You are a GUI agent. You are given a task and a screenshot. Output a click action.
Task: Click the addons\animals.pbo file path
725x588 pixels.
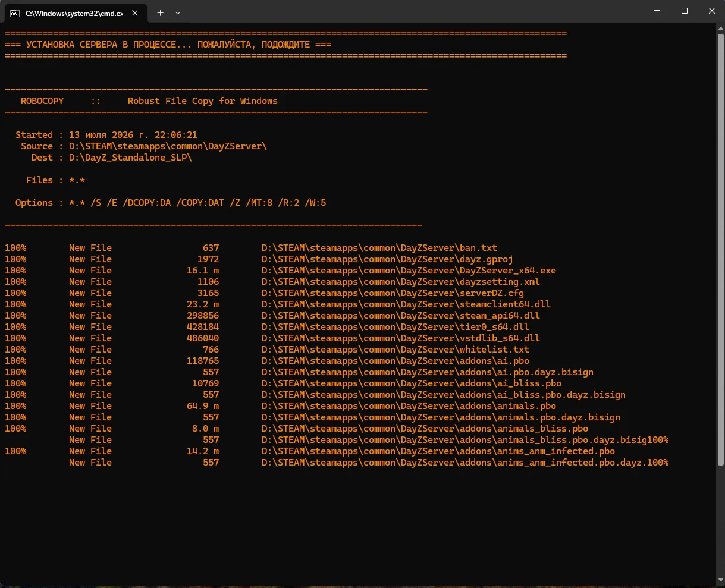409,406
